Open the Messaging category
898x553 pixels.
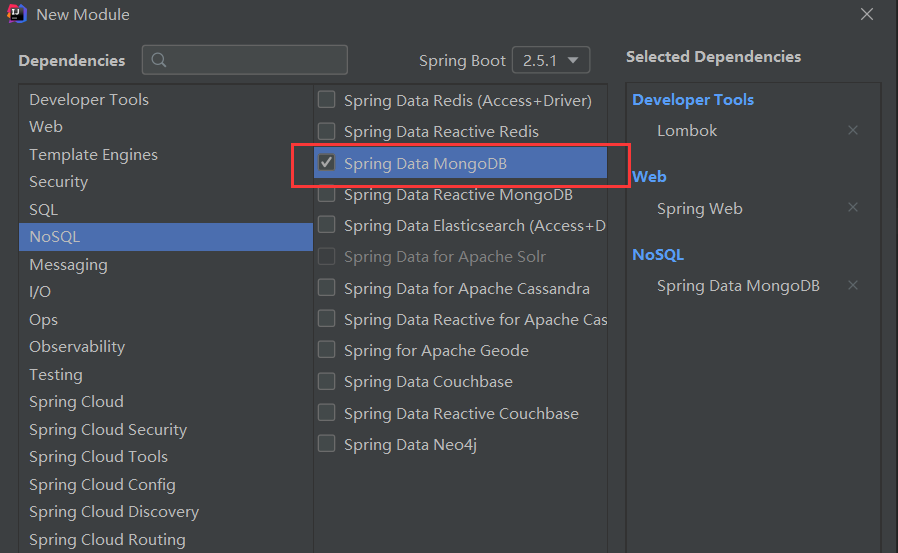pyautogui.click(x=166, y=264)
